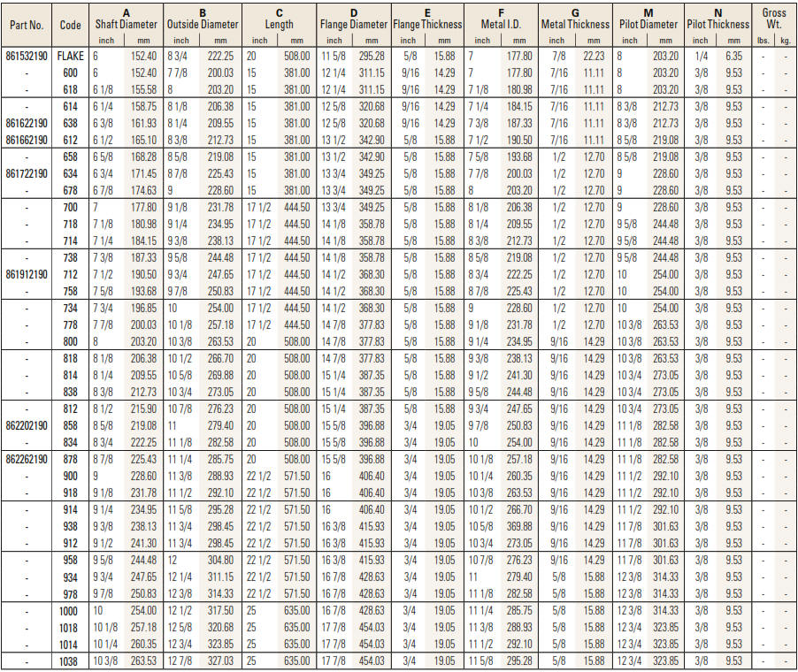The image size is (798, 672).
Task: Click the Flange Diameter column header
Action: point(354,25)
